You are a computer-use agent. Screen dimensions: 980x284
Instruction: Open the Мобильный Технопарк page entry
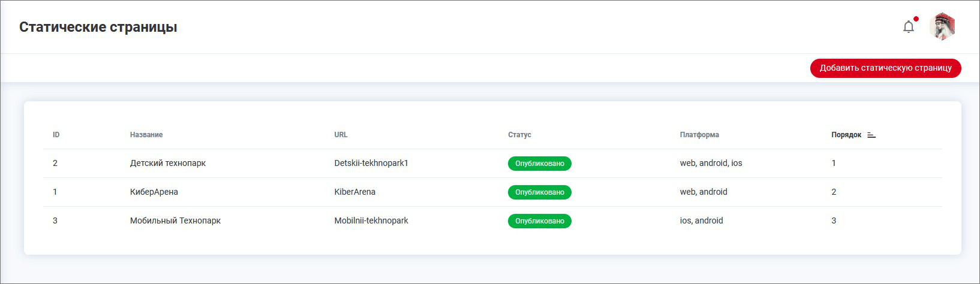pos(175,220)
